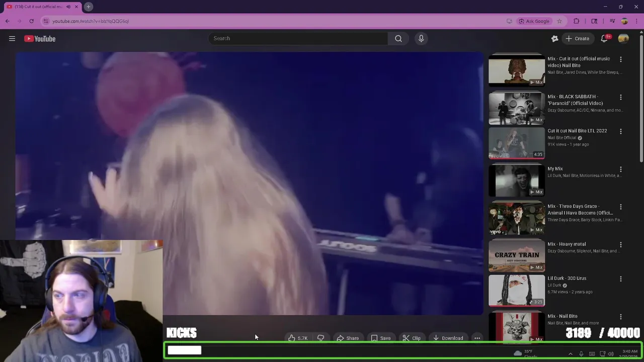Open Nail Bite Official channel link
This screenshot has height=362, width=644.
pyautogui.click(x=561, y=138)
